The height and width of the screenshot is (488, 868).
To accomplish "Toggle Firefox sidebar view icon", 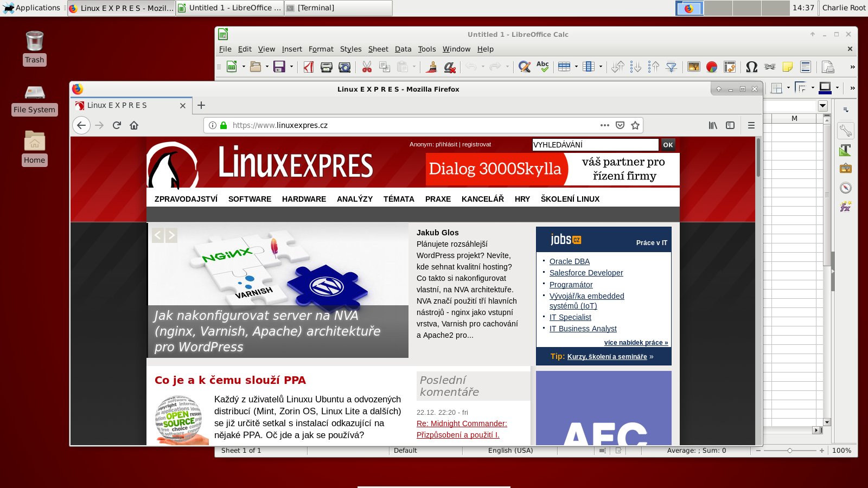I will pos(730,125).
